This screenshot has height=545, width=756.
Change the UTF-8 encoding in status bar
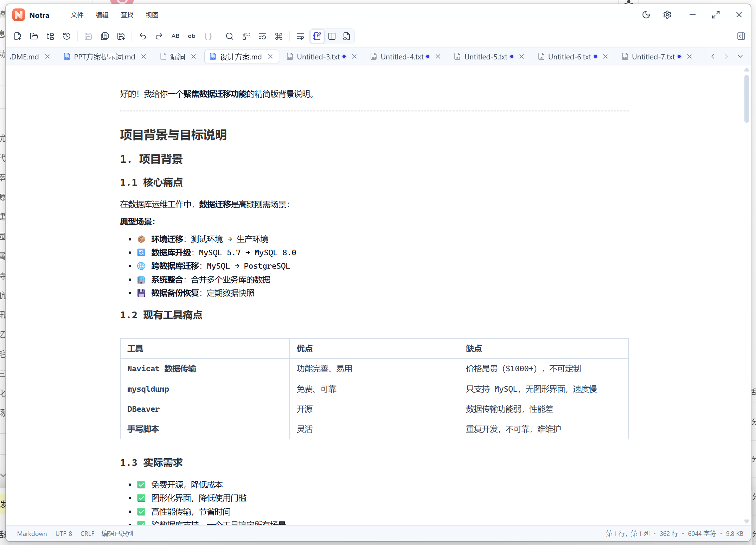pyautogui.click(x=64, y=533)
